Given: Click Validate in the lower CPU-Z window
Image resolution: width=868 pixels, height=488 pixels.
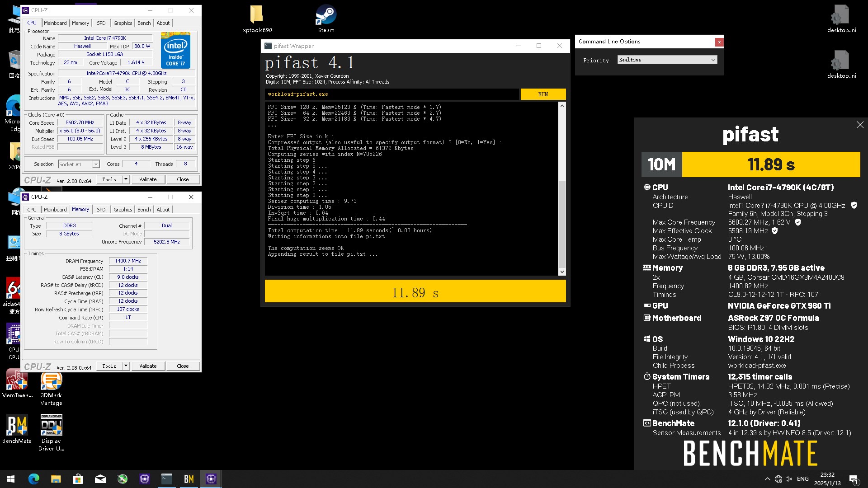Looking at the screenshot, I should point(148,366).
